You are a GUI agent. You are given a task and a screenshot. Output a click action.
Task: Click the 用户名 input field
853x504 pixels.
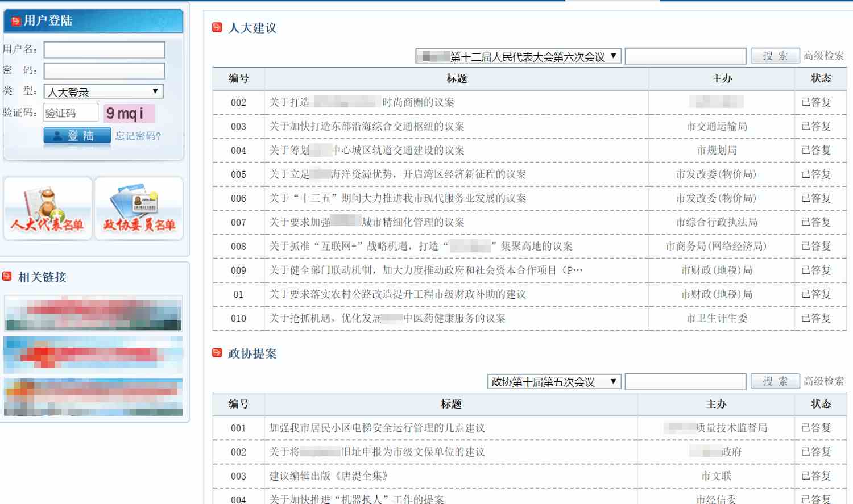[x=105, y=50]
